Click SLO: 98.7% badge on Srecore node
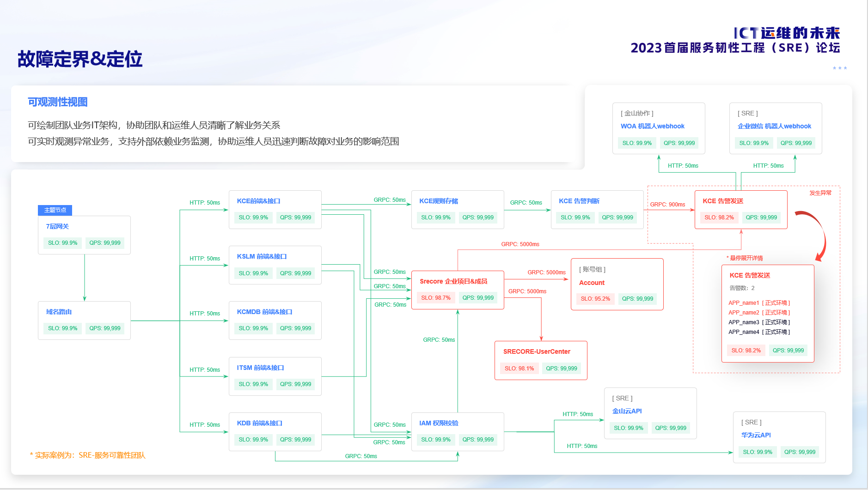 coord(436,298)
